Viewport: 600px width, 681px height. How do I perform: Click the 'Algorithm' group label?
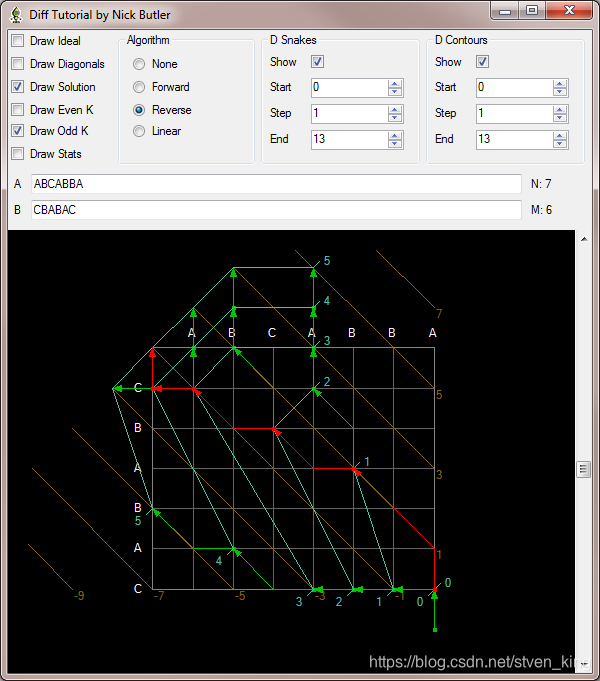(148, 40)
